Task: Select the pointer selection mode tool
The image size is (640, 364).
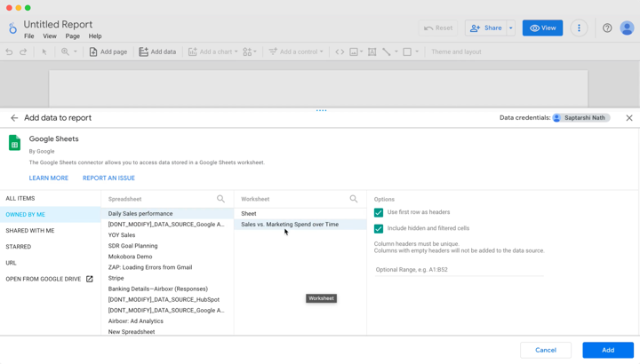Action: [44, 51]
